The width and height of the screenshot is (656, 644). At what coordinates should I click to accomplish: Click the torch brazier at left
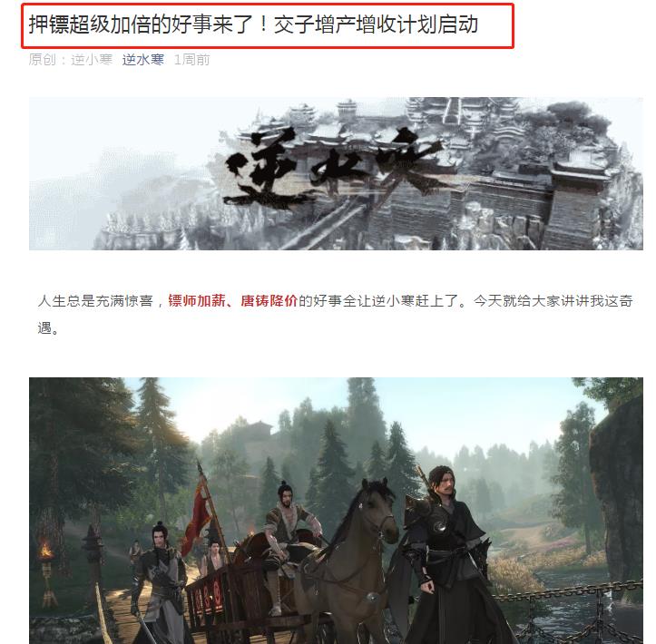(x=47, y=575)
